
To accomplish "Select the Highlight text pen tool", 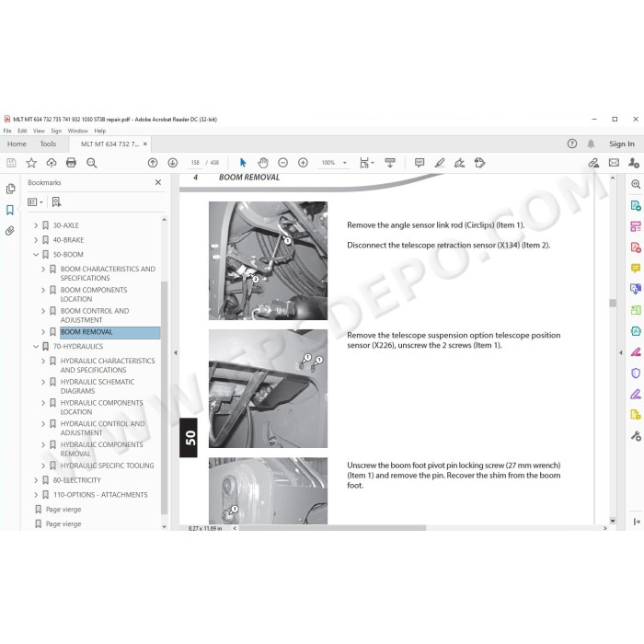I will coord(440,163).
